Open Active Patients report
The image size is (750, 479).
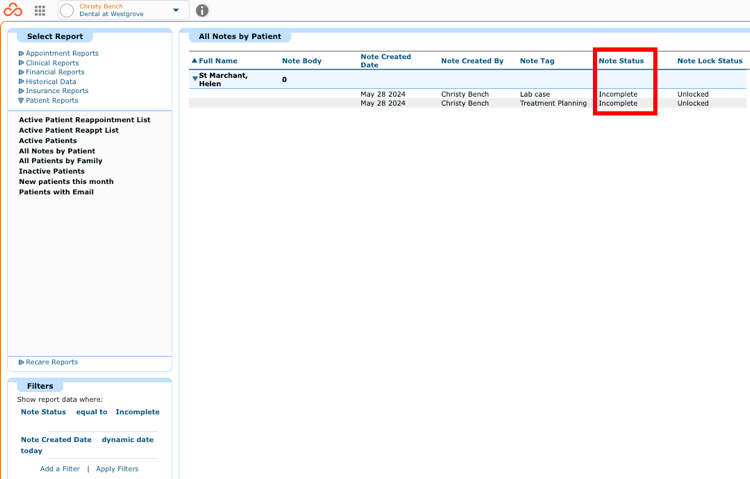tap(48, 140)
